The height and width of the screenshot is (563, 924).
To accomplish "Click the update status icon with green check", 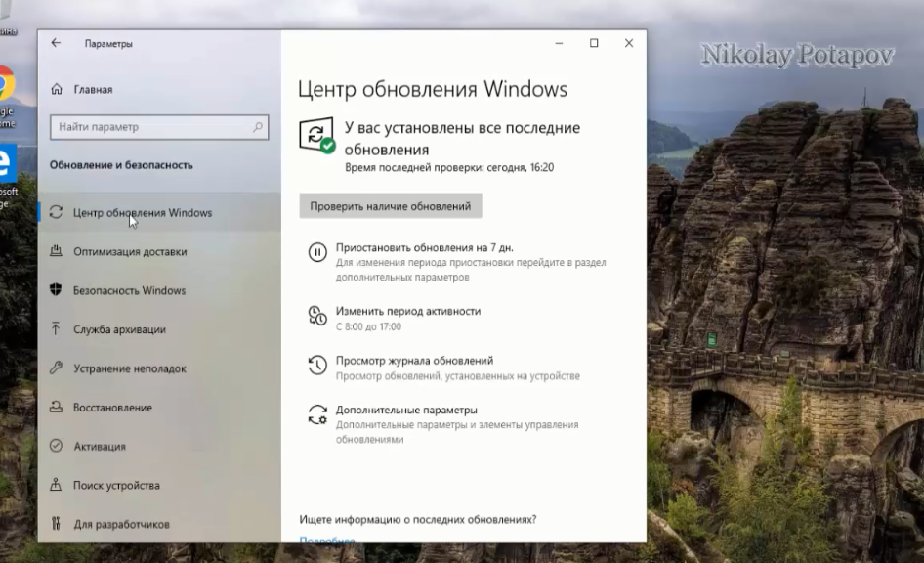I will (x=317, y=135).
